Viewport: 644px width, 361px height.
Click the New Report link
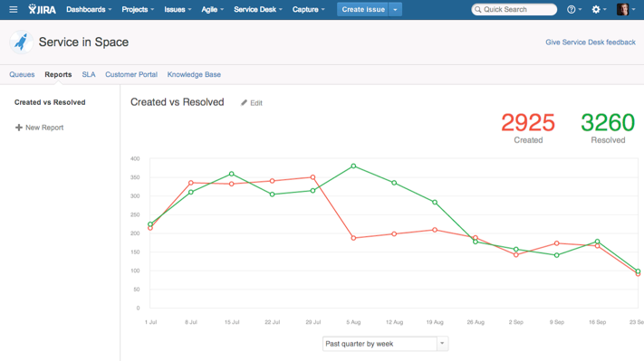44,128
